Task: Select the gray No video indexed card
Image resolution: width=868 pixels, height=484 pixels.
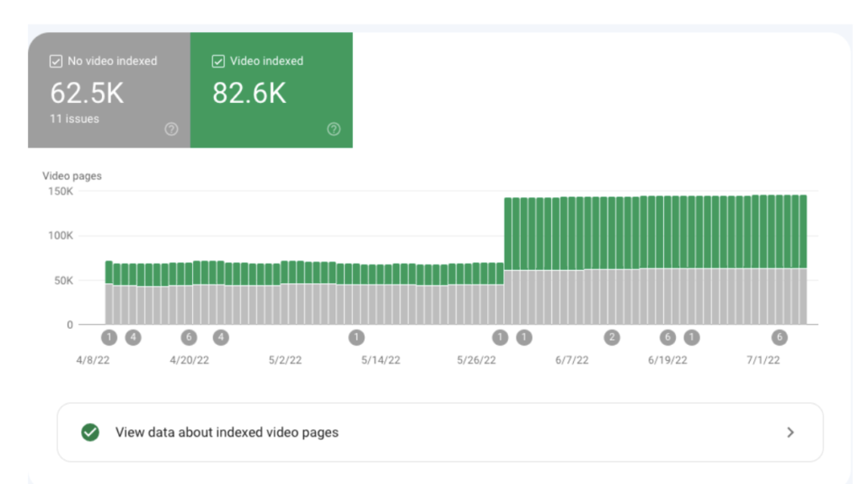Action: tap(109, 89)
